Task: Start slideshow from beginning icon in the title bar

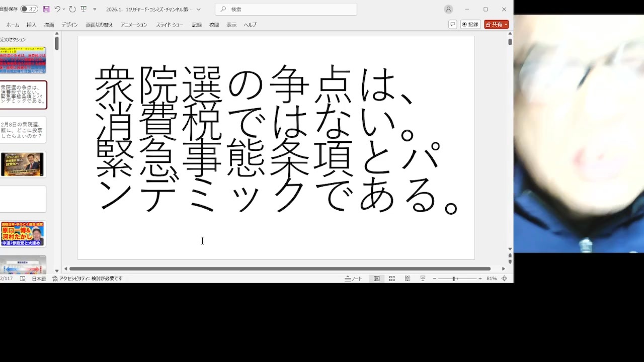Action: tap(84, 9)
